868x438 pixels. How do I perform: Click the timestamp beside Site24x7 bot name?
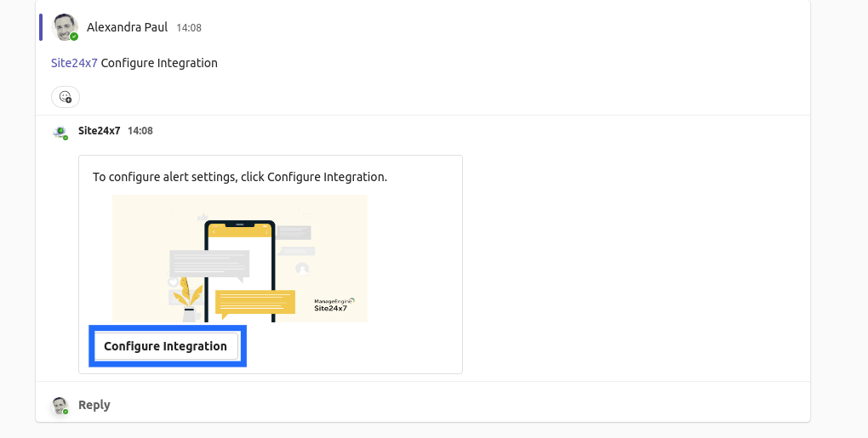pos(140,131)
